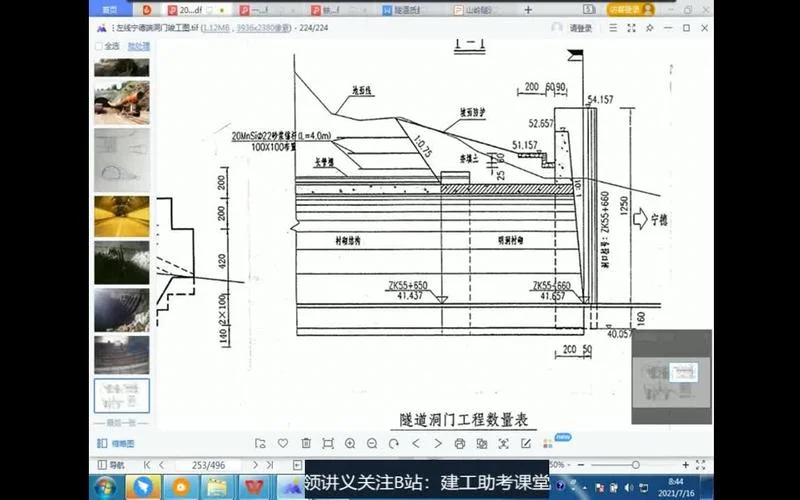Click the page number field 253/496

tap(208, 465)
